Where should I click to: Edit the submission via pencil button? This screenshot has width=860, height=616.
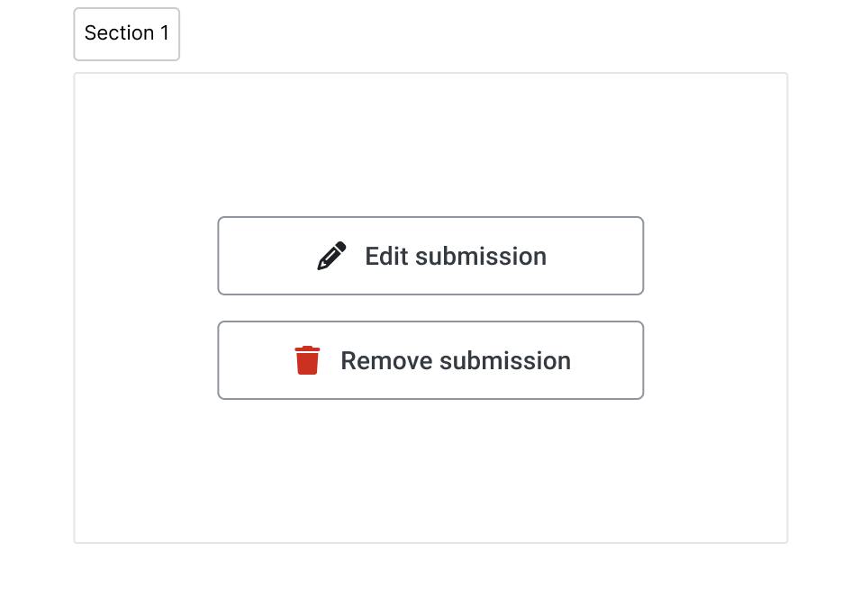point(430,256)
